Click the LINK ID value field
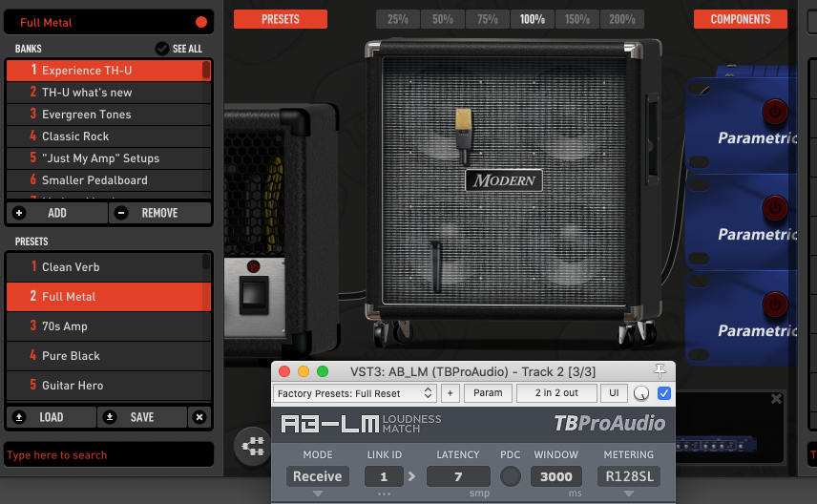This screenshot has height=504, width=817. (x=384, y=476)
